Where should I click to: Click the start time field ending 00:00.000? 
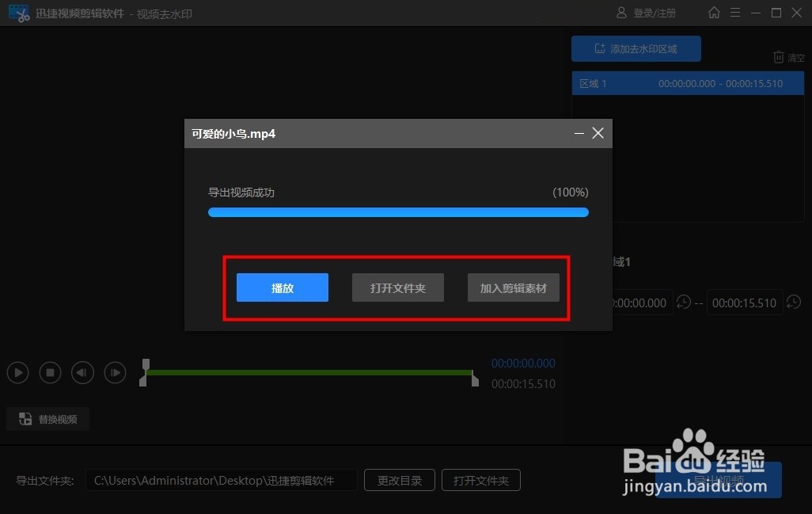(642, 303)
